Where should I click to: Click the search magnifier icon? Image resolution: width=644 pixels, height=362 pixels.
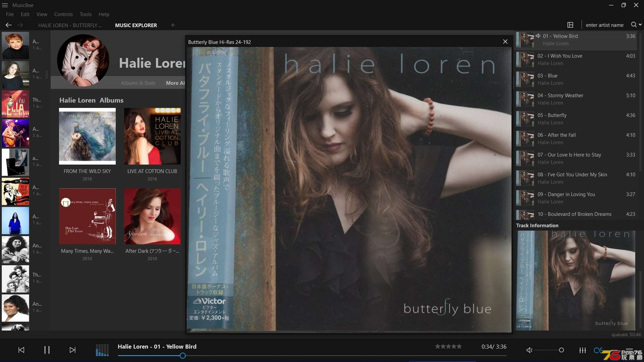point(634,25)
